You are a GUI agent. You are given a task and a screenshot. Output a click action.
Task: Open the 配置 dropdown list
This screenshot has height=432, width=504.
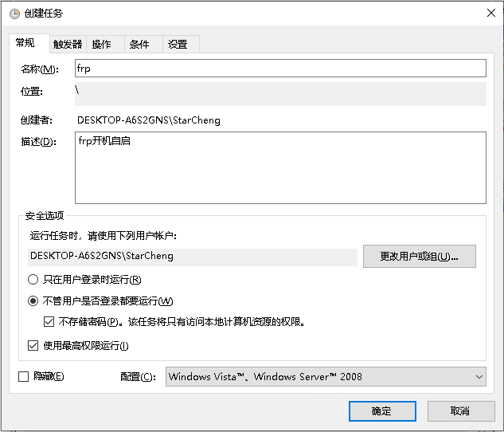[x=326, y=377]
